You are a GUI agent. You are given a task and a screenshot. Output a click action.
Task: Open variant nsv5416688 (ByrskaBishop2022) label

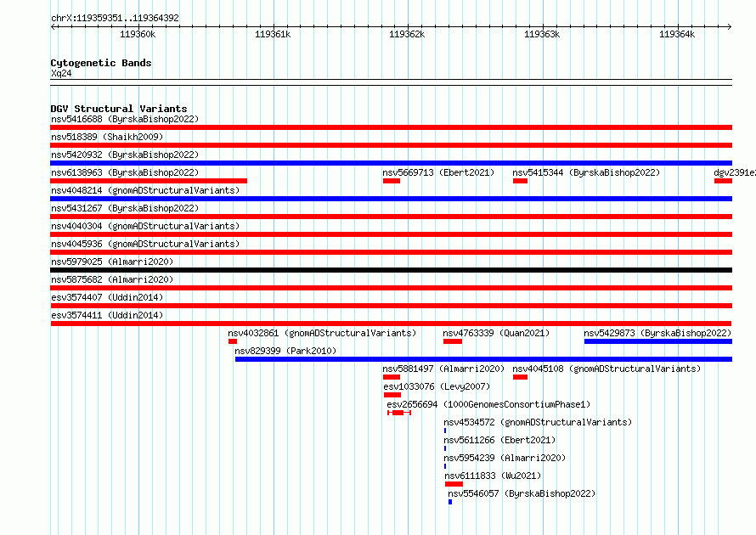(125, 119)
